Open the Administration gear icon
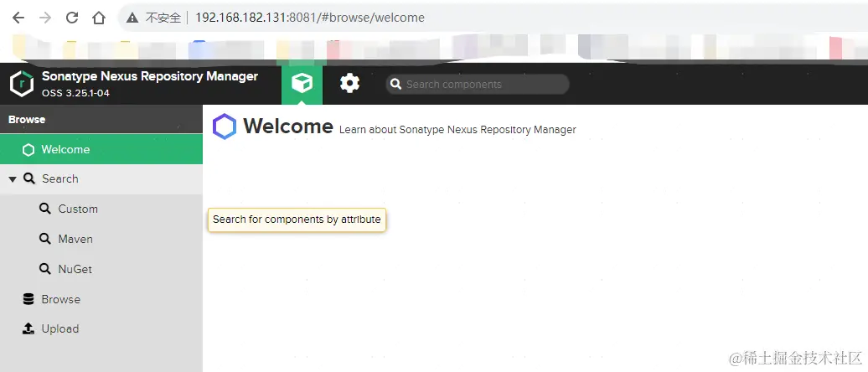Image resolution: width=868 pixels, height=372 pixels. coord(349,84)
